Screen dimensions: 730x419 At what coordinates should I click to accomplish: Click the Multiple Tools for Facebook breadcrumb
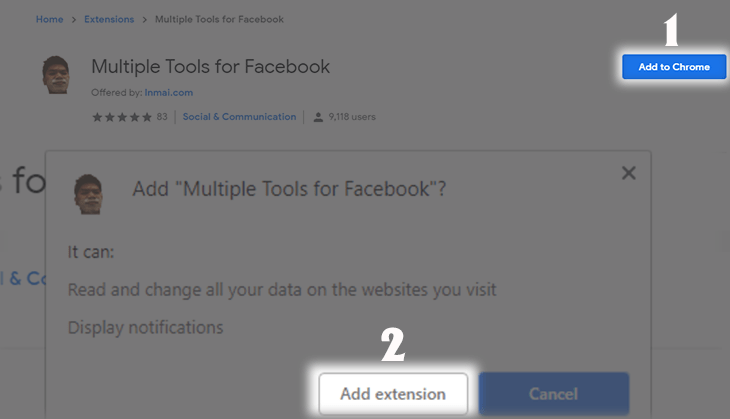click(219, 19)
